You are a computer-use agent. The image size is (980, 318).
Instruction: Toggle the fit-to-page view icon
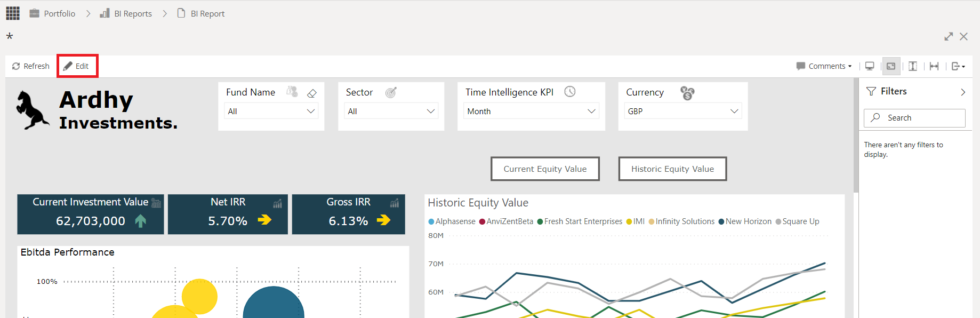tap(891, 66)
